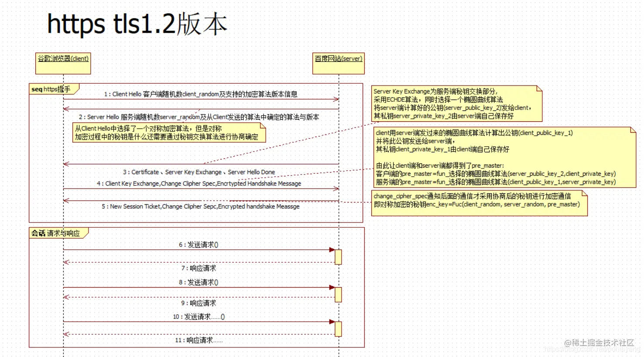Viewport: 644px width, 357px height.
Task: Click the line starting '服务端的pre_master=fun_选择的'
Action: pyautogui.click(x=496, y=182)
